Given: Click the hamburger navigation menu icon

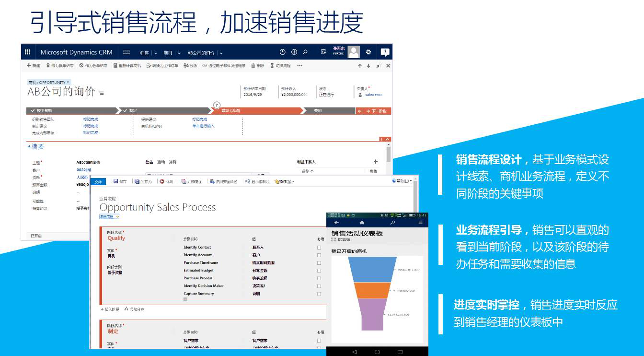Looking at the screenshot, I should click(126, 52).
